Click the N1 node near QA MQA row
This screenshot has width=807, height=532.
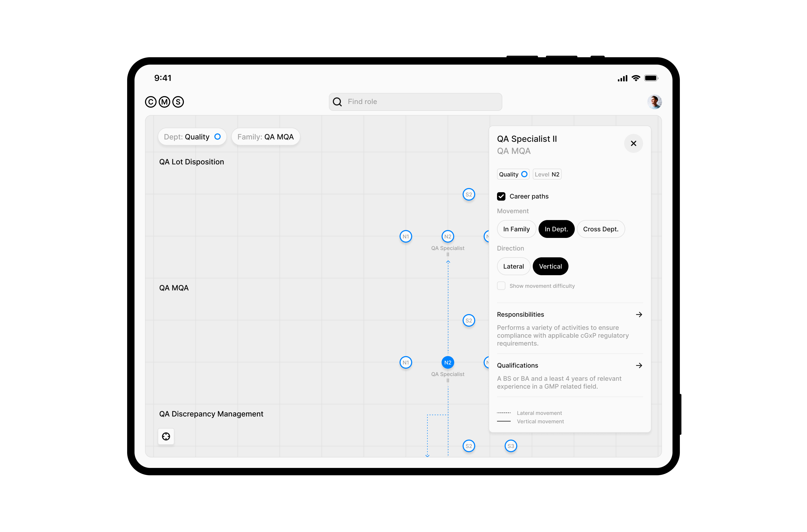pos(406,362)
